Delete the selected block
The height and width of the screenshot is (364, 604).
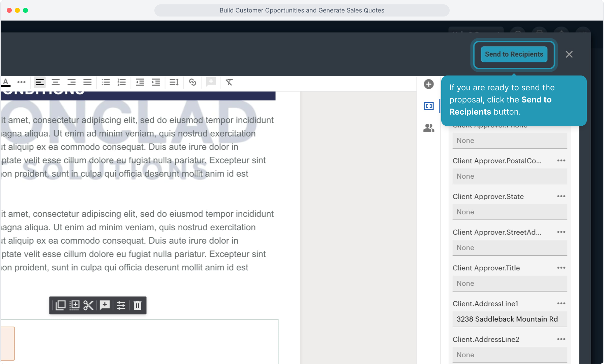pos(138,305)
